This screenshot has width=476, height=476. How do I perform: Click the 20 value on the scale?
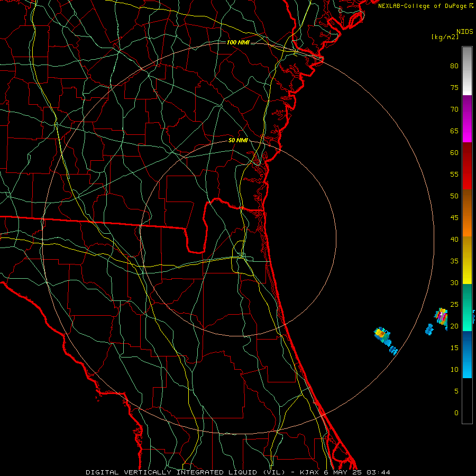coord(454,326)
